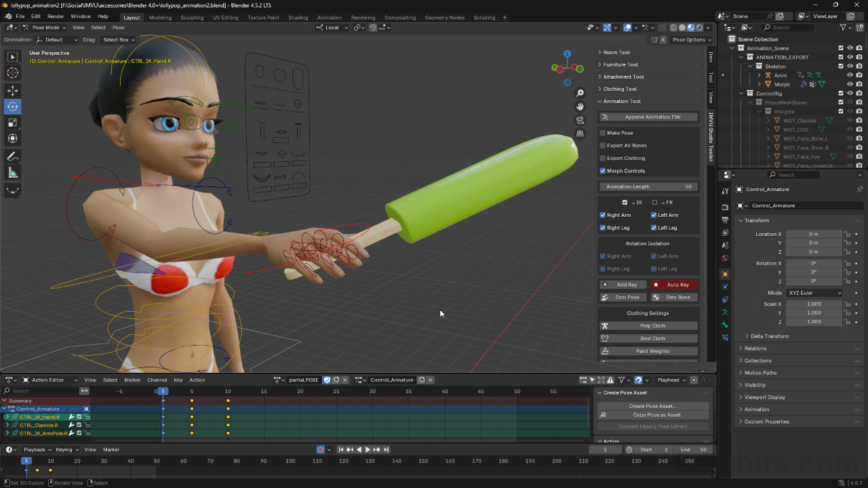This screenshot has width=868, height=488.
Task: Uncheck Right Arm under IK
Action: [601, 215]
